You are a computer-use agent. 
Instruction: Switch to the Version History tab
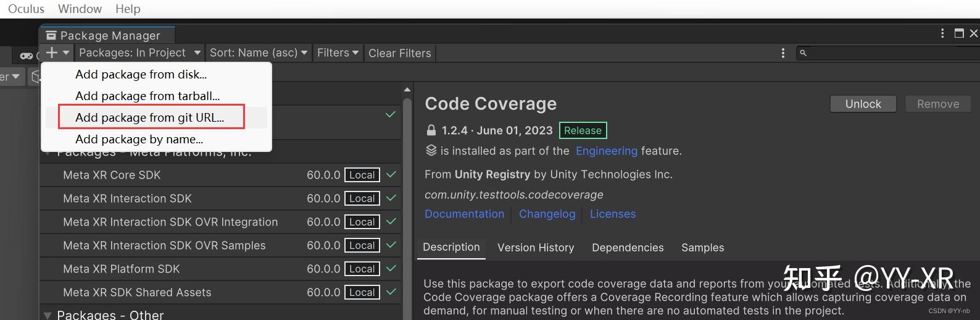(536, 248)
